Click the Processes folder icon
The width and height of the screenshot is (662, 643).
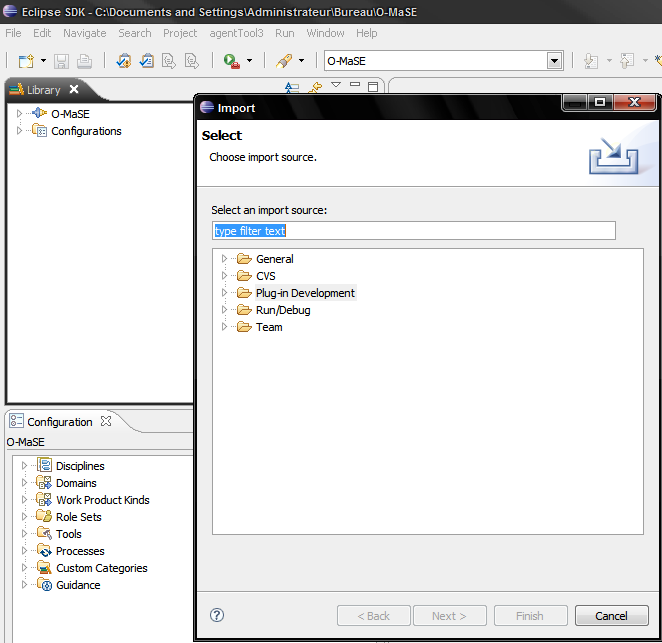click(44, 550)
